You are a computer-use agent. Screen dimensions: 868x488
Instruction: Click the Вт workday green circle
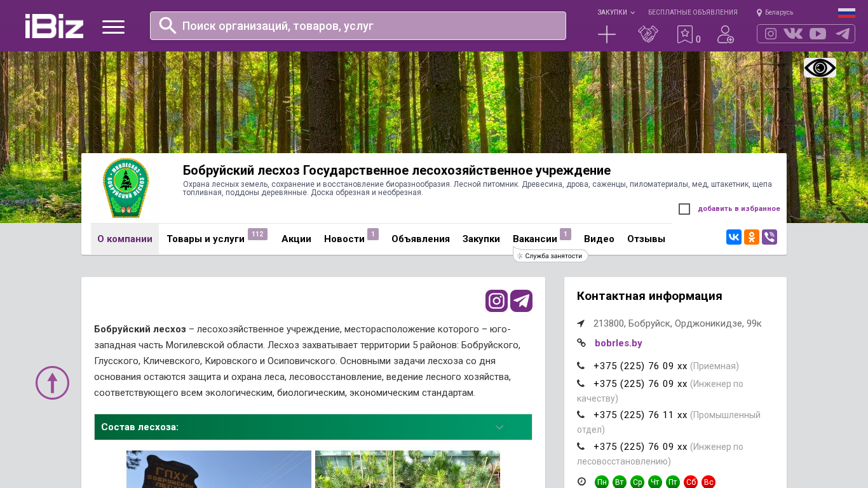tap(620, 482)
